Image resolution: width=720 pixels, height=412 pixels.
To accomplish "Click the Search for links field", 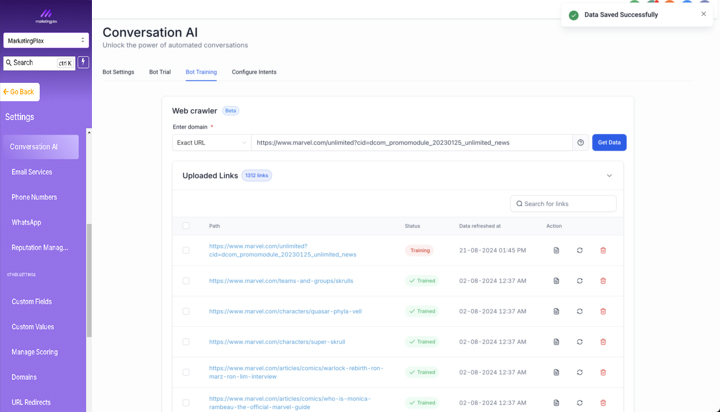I will pyautogui.click(x=563, y=203).
